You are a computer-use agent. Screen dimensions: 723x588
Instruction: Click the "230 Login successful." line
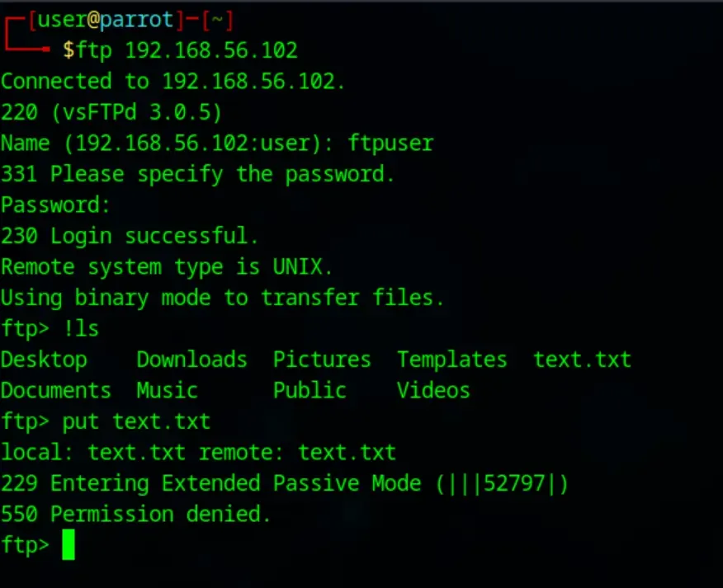tap(130, 236)
